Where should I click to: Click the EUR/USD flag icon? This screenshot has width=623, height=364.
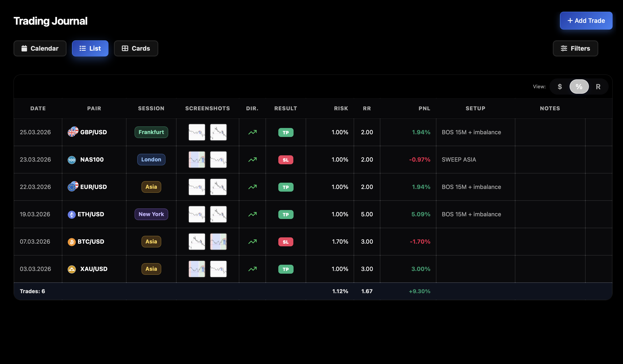pos(73,186)
